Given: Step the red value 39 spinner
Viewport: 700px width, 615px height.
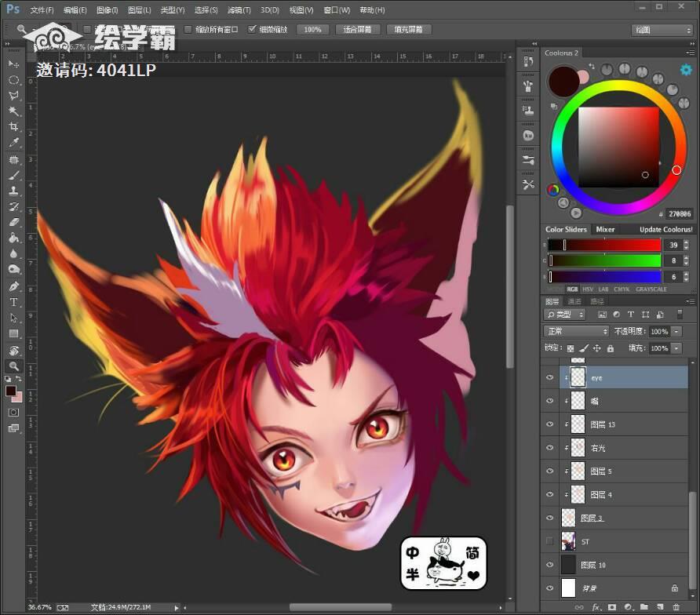Looking at the screenshot, I should coord(686,245).
